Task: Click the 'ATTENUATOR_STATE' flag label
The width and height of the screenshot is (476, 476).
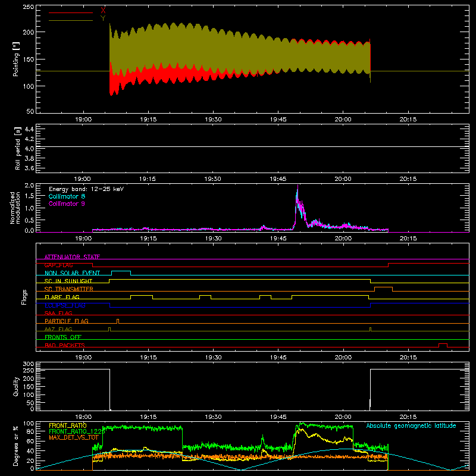Action: tap(72, 257)
